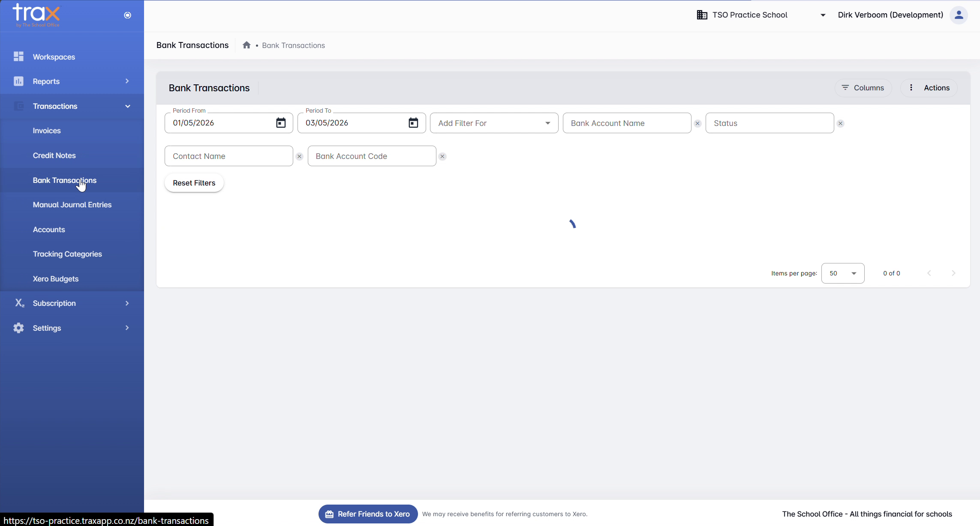Click the gift icon on Refer button
980x526 pixels.
pyautogui.click(x=329, y=514)
